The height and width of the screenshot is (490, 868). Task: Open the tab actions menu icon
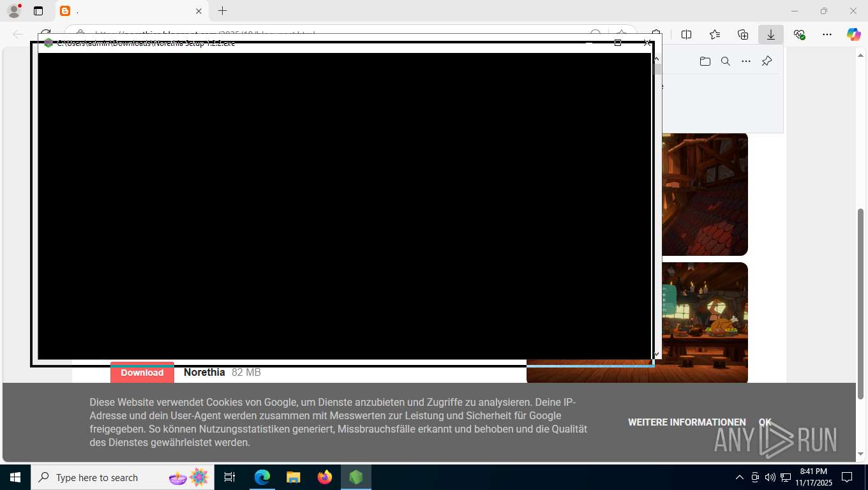point(38,11)
